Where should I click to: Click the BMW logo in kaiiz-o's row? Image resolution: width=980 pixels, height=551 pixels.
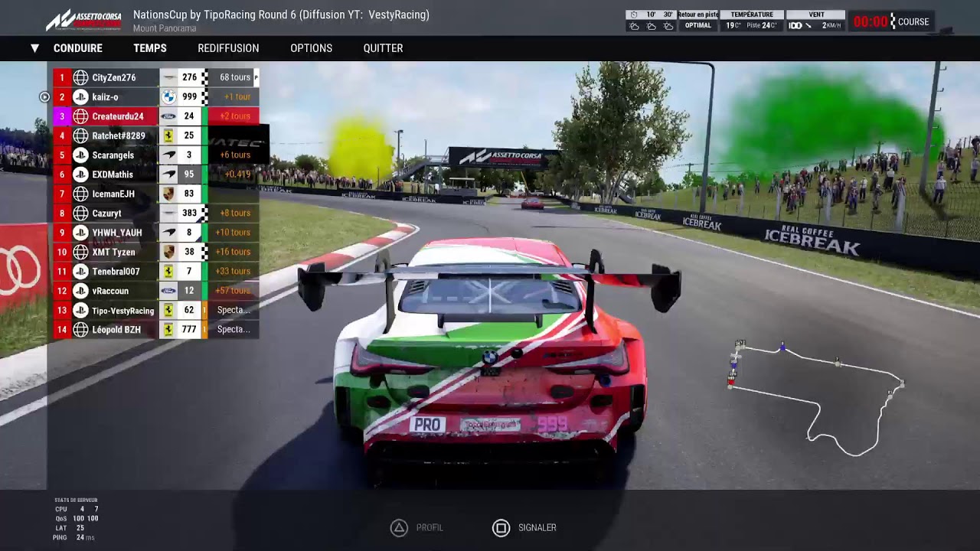(x=168, y=97)
